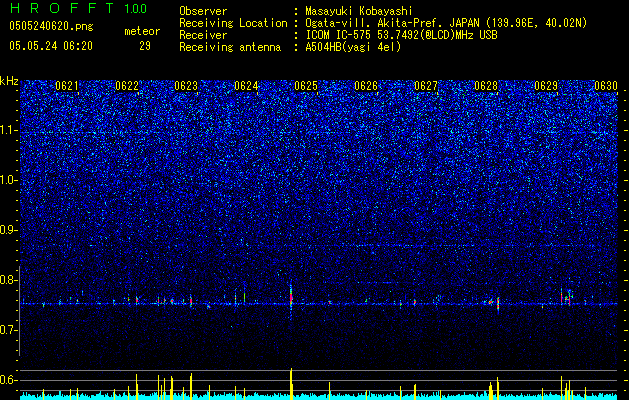Click the 0.8 frequency axis label
Screen dimensions: 629x400
click(x=8, y=280)
